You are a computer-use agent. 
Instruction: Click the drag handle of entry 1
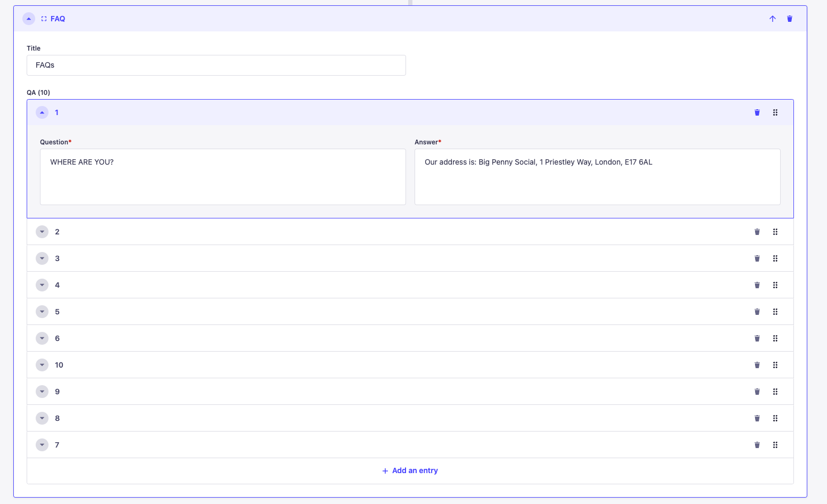(x=775, y=112)
